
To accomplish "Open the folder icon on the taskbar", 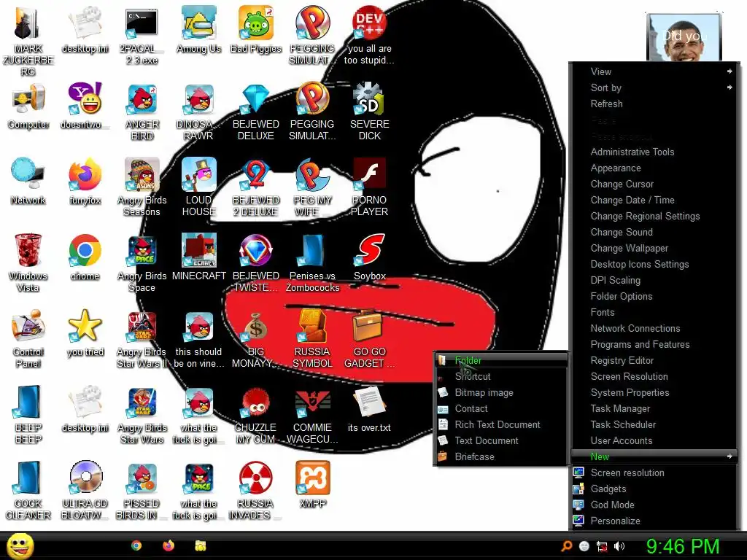I will point(200,545).
